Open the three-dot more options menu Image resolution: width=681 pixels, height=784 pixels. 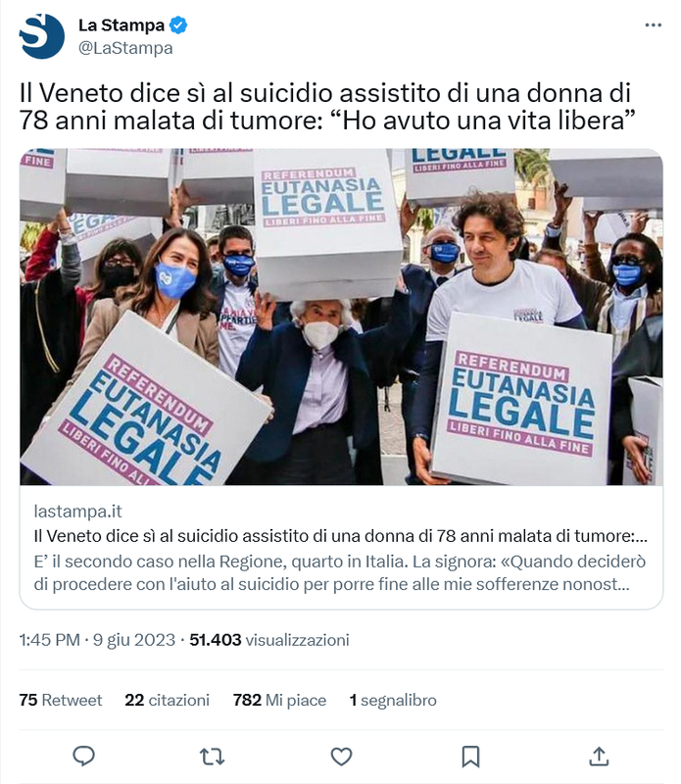[653, 25]
